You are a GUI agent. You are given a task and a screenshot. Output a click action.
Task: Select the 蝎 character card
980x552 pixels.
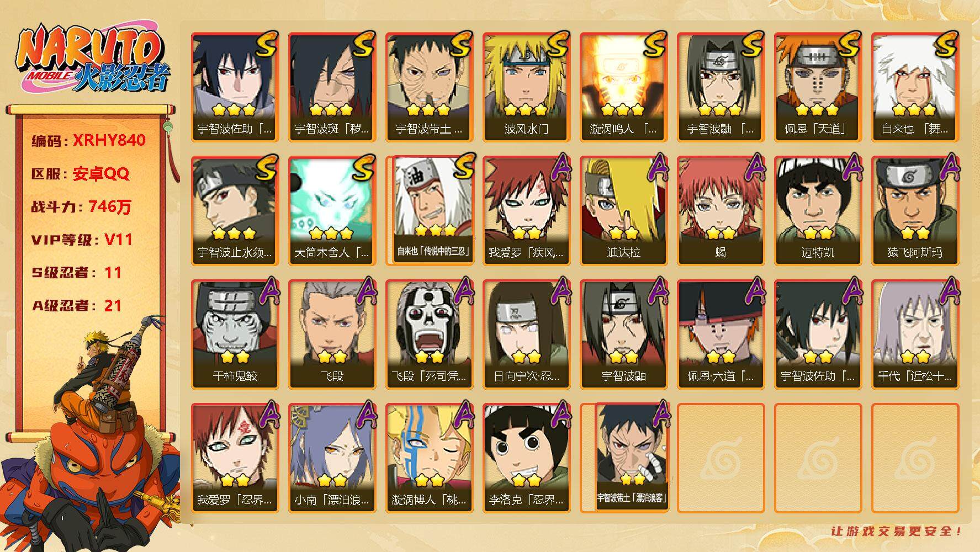(721, 211)
